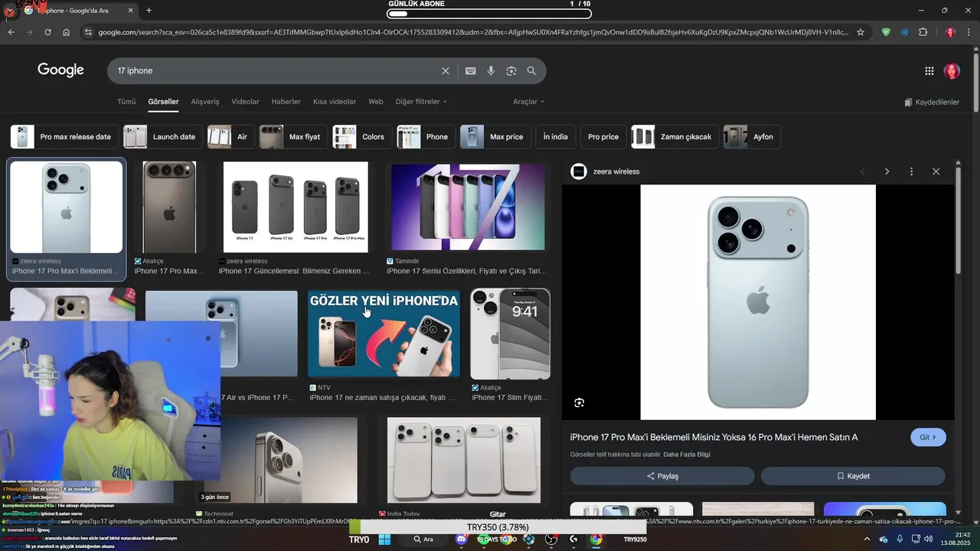Screen dimensions: 980x551
Task: Open the Akakçe iPhone 17 Slim thumbnail
Action: pos(510,334)
